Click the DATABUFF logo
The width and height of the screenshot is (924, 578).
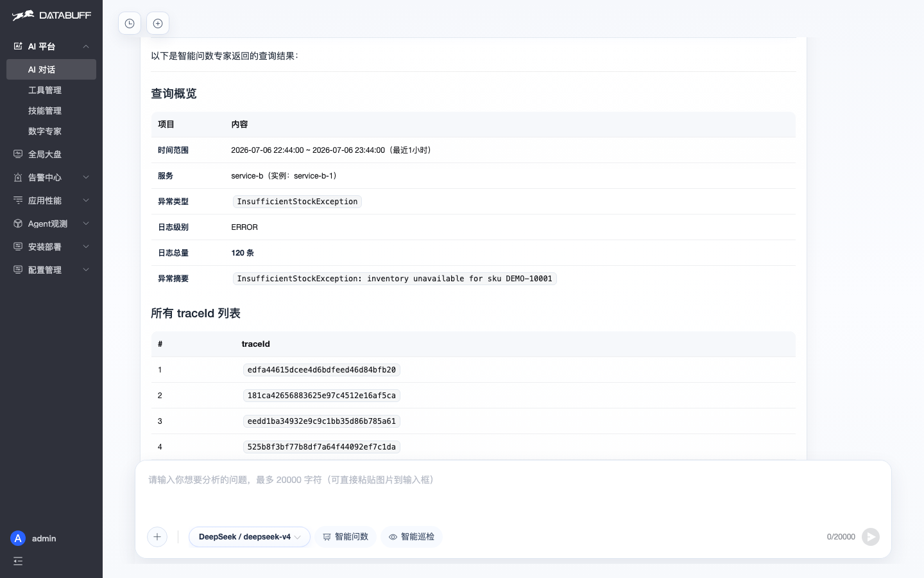point(51,15)
